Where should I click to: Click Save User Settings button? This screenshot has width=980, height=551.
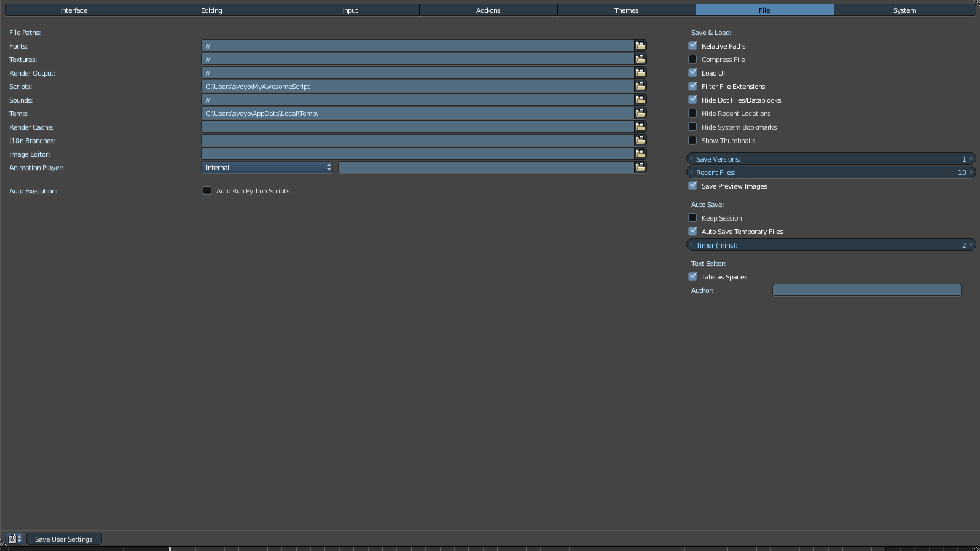[x=64, y=539]
